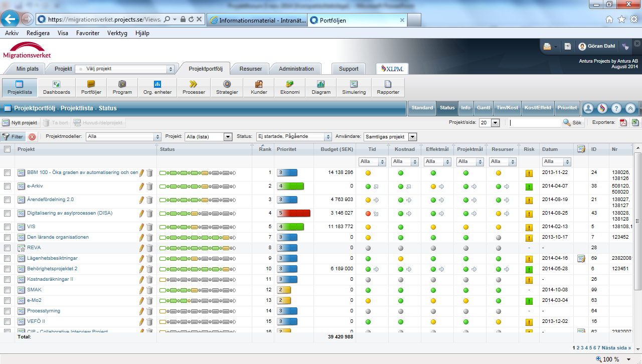Open the Kost/Effekt view tab
Image resolution: width=642 pixels, height=364 pixels.
538,108
